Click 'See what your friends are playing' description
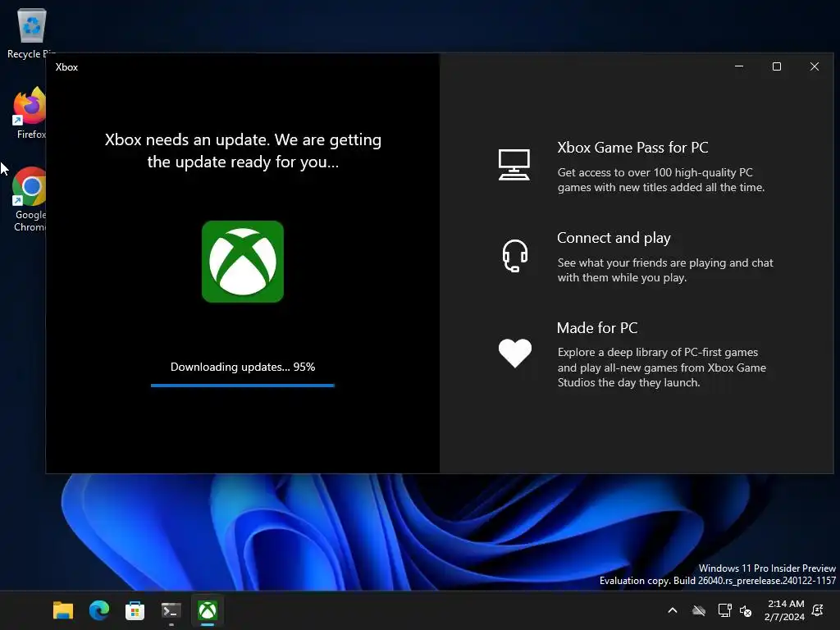Image resolution: width=840 pixels, height=630 pixels. (x=665, y=270)
